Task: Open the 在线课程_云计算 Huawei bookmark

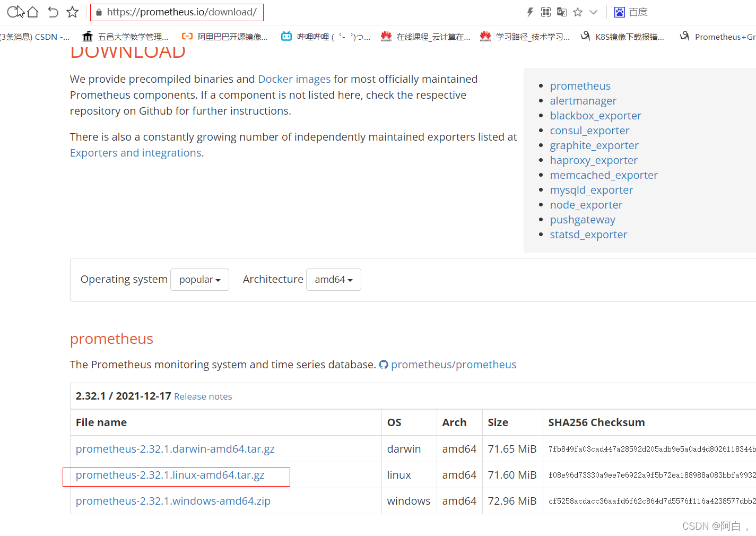Action: click(x=425, y=37)
